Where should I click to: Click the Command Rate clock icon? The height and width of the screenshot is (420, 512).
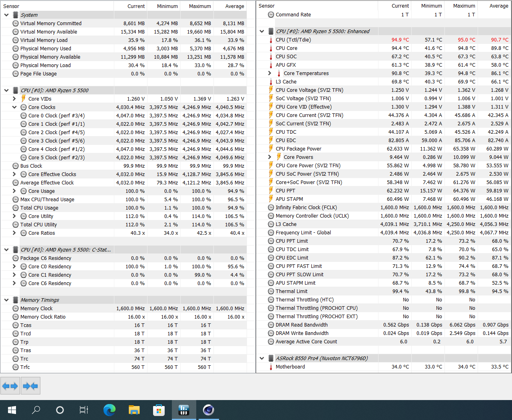271,15
